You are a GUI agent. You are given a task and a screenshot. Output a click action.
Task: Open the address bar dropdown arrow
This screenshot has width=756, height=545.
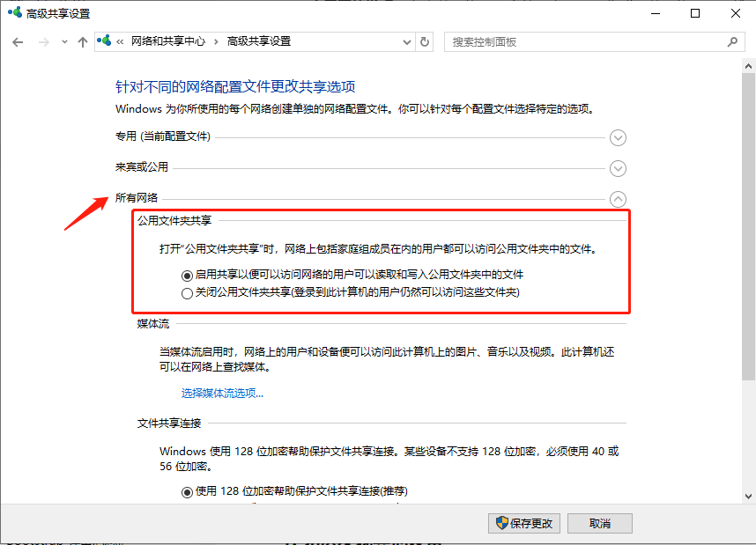(x=405, y=41)
